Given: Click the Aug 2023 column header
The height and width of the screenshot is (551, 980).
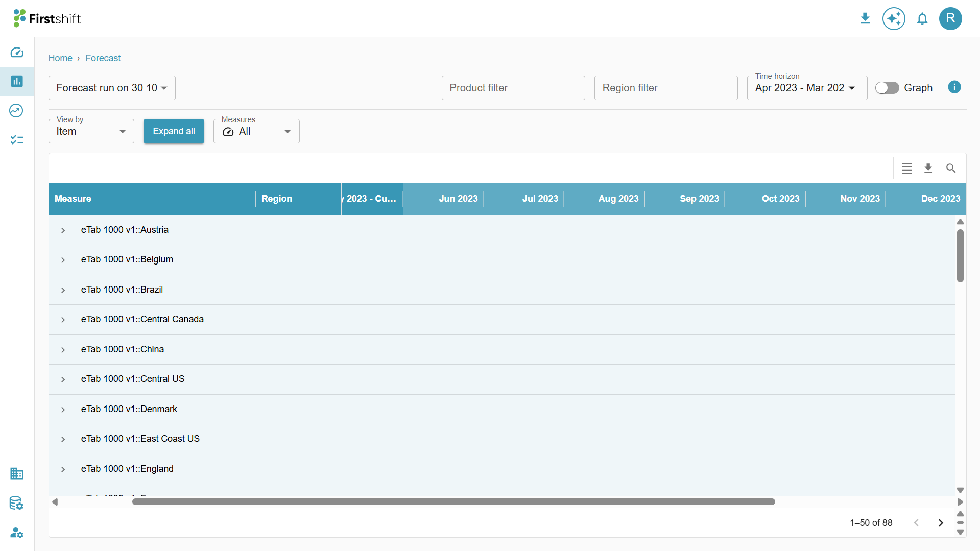Looking at the screenshot, I should [x=604, y=199].
